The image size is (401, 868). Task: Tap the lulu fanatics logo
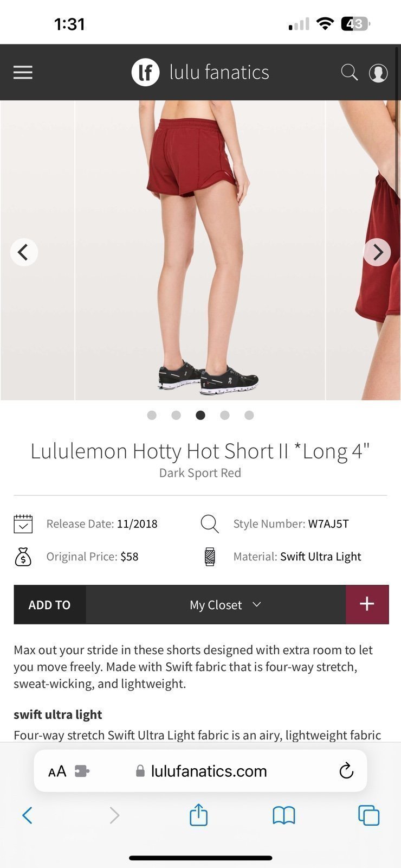point(200,72)
